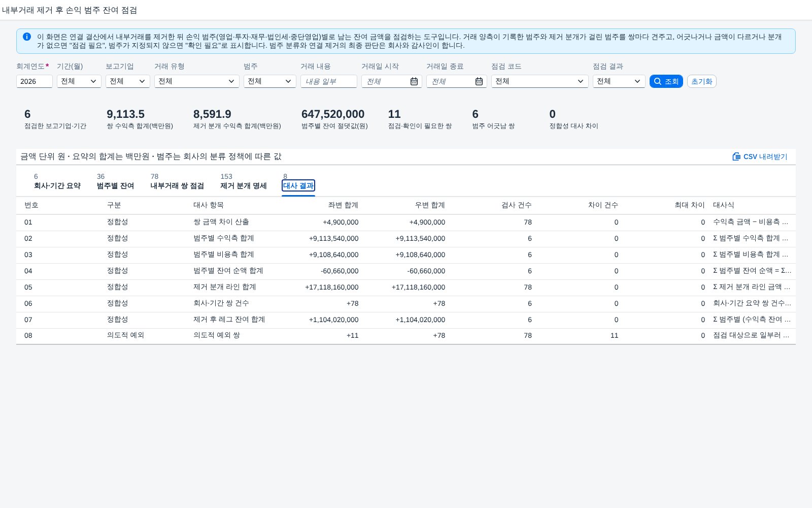Click the CSV download file icon
812x508 pixels.
[736, 156]
